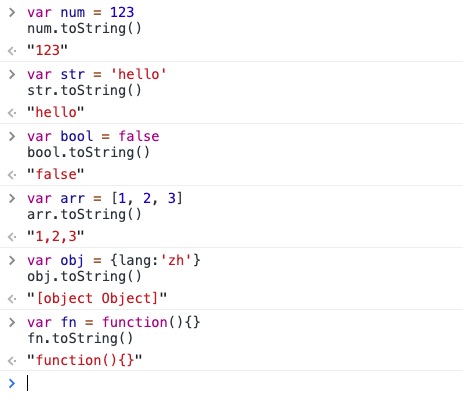This screenshot has height=404, width=463.
Task: Click the output arrow next to "function(){}" result
Action: (12, 361)
